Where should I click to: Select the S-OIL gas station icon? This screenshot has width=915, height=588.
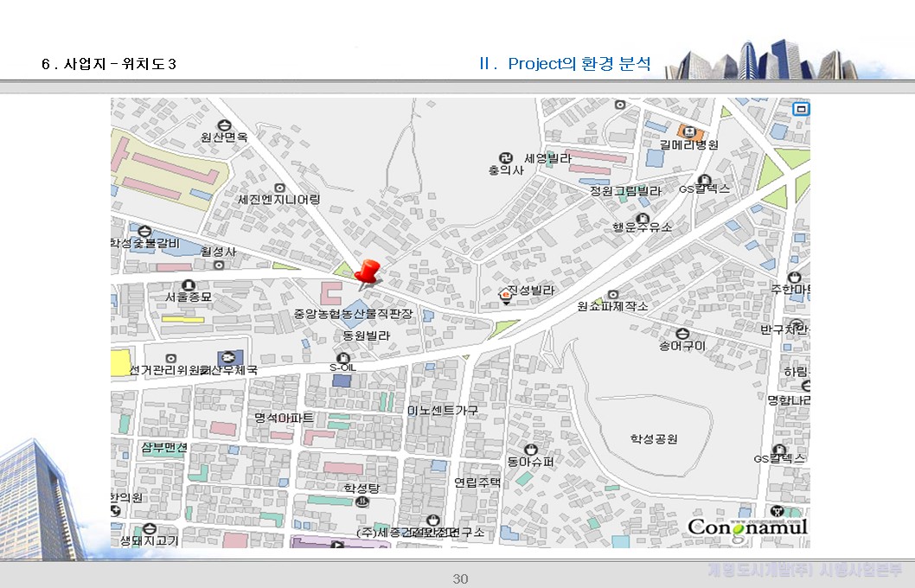[342, 357]
